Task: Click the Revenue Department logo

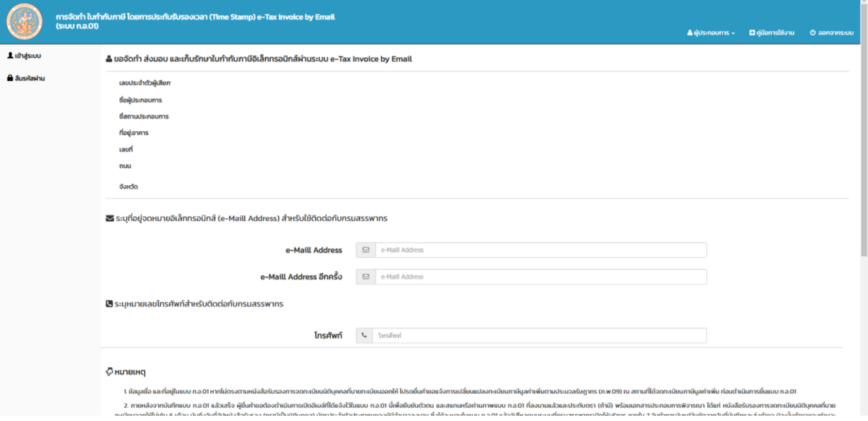Action: click(x=24, y=21)
